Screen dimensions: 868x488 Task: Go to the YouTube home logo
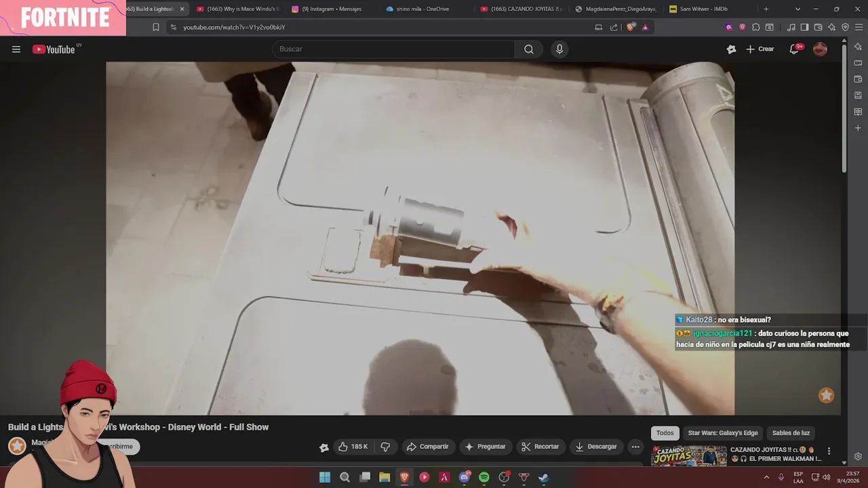tap(54, 49)
